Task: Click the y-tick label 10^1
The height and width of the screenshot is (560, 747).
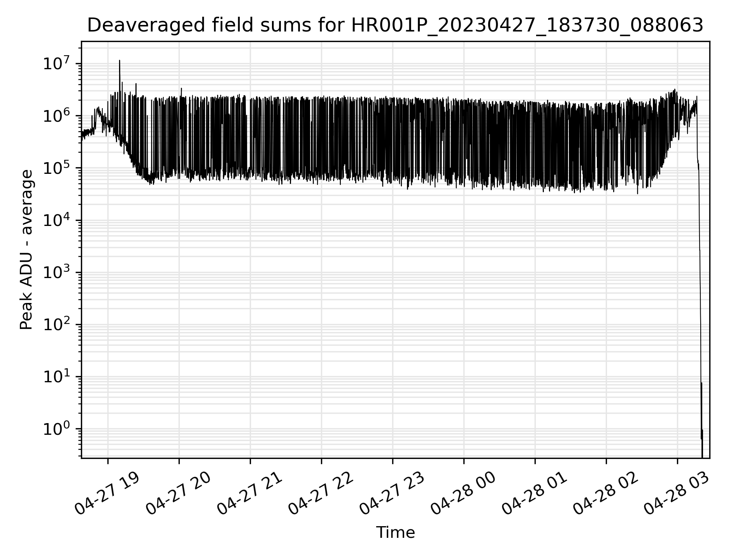Action: [x=57, y=376]
